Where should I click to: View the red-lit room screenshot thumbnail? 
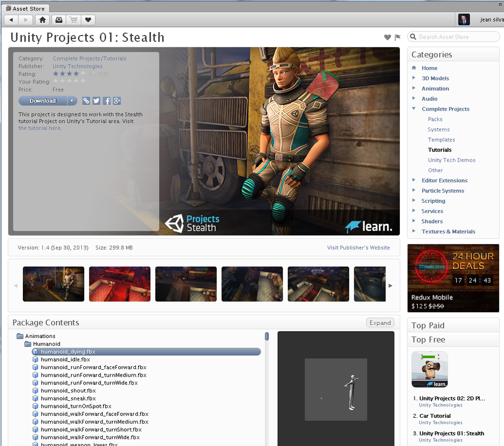click(x=120, y=284)
